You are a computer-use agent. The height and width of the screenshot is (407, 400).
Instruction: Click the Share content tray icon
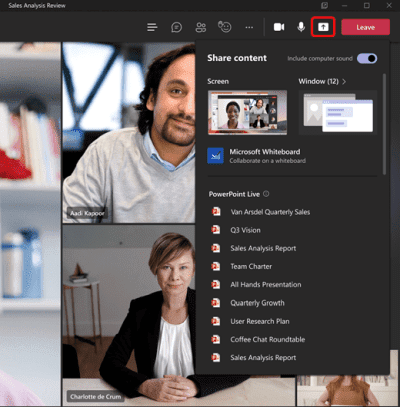(323, 27)
